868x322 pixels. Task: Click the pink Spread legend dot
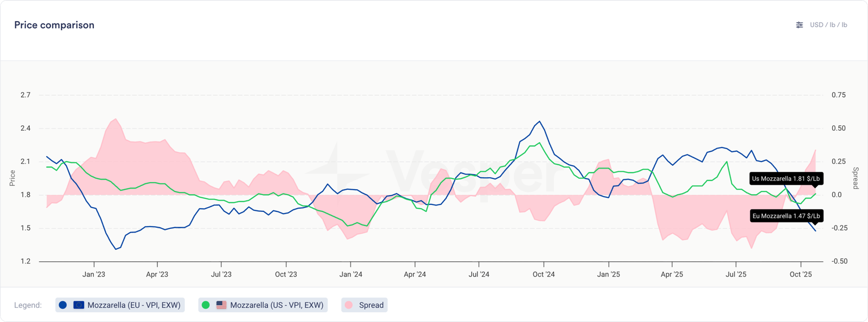(349, 305)
